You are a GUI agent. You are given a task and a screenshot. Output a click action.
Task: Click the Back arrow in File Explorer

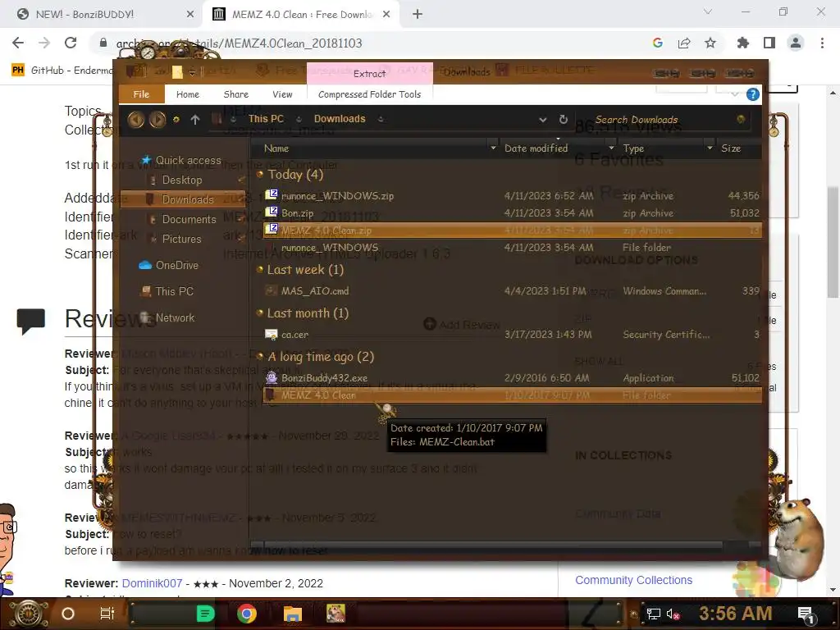pos(135,119)
